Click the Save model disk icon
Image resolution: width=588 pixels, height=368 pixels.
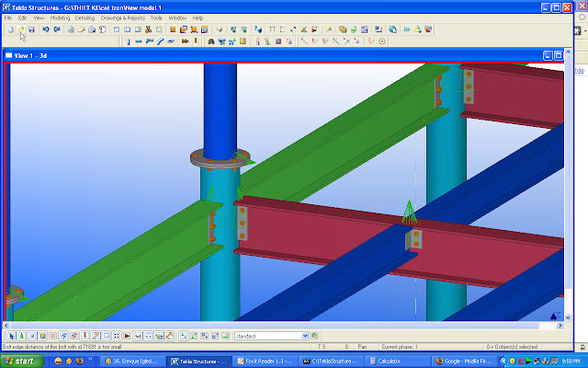click(x=31, y=29)
